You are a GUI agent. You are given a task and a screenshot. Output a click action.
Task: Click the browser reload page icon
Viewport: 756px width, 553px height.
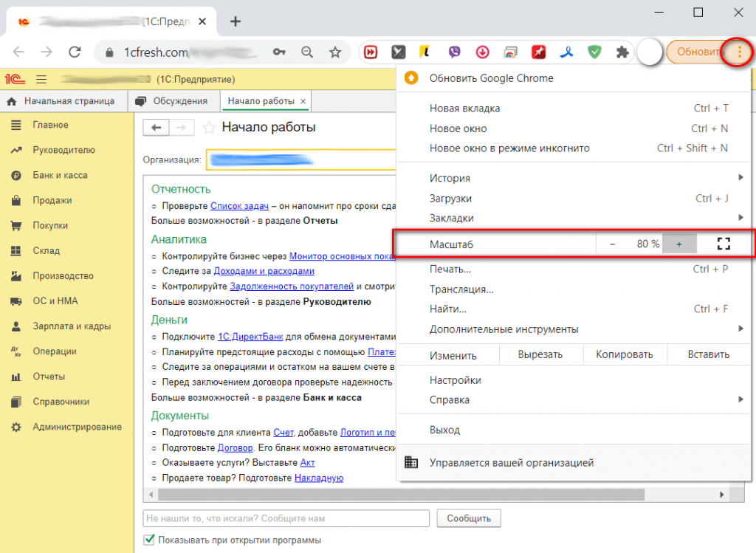[74, 52]
